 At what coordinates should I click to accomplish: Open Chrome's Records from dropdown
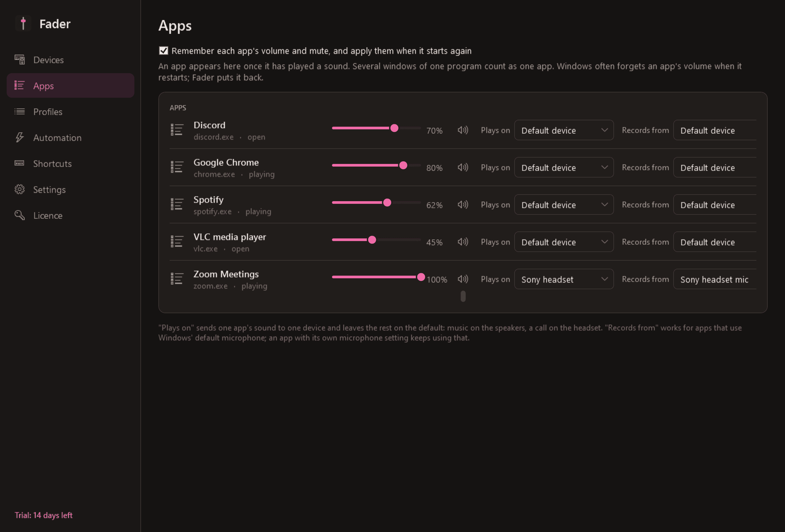715,167
